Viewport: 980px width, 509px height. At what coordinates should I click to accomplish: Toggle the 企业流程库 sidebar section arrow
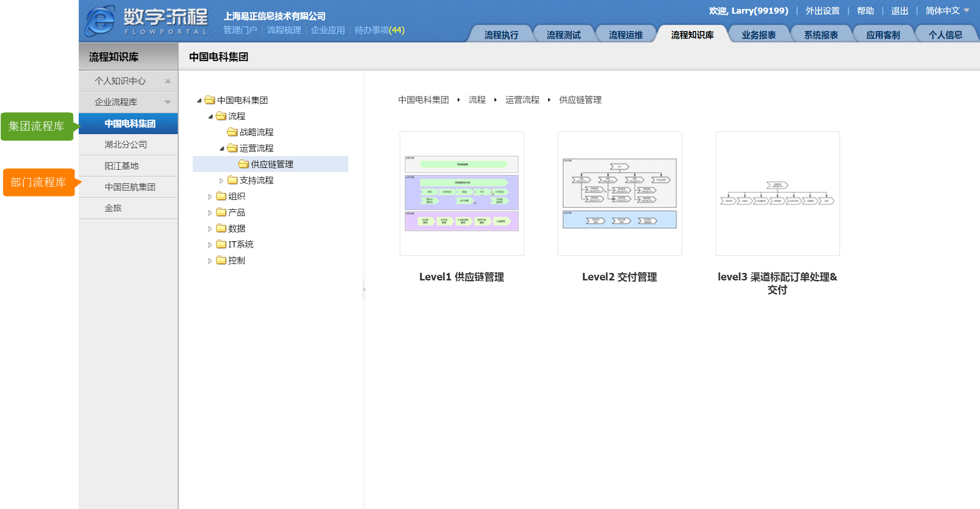tap(167, 102)
